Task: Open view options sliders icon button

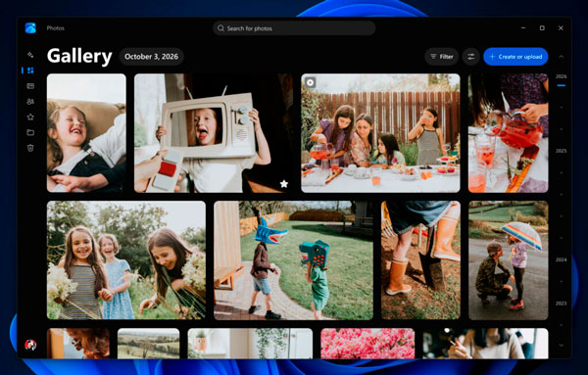Action: point(470,57)
